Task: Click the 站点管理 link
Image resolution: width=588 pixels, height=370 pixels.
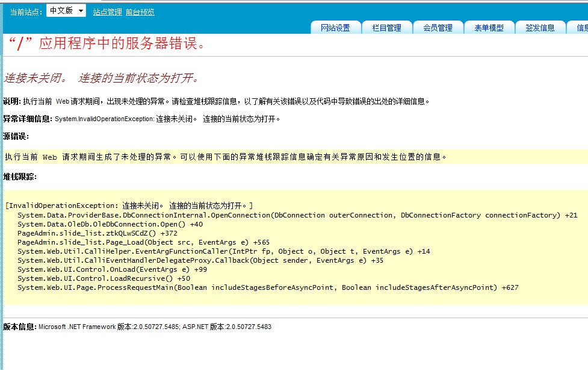Action: click(x=107, y=12)
